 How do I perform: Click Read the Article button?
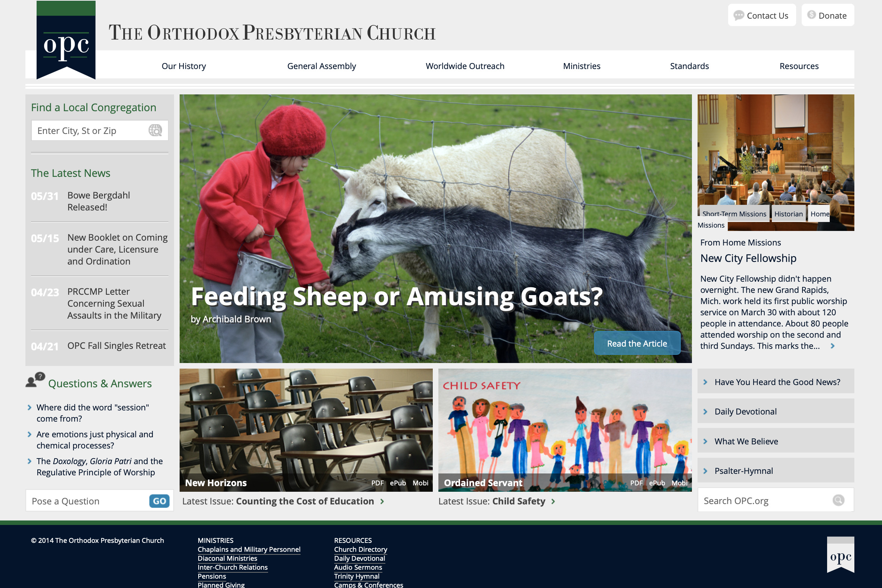637,343
